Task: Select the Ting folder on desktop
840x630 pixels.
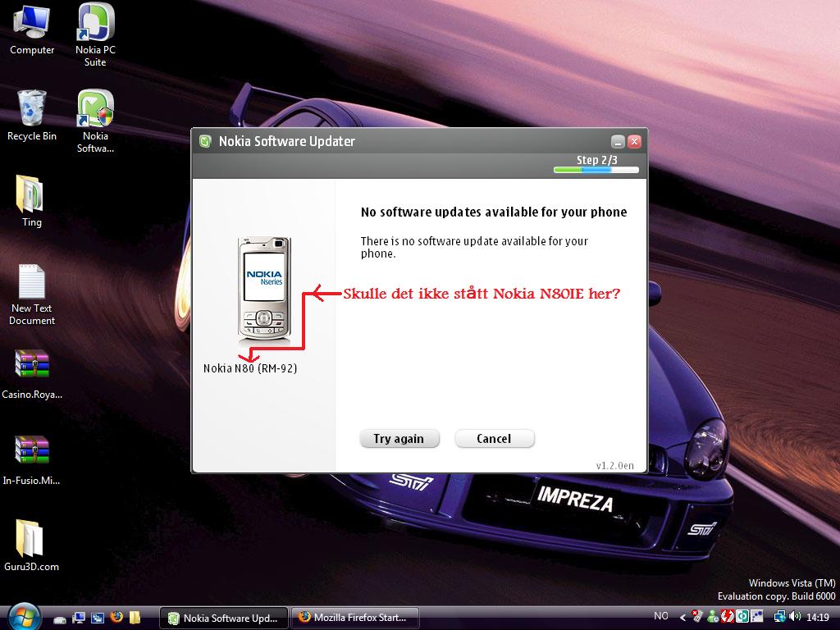Action: pyautogui.click(x=31, y=201)
